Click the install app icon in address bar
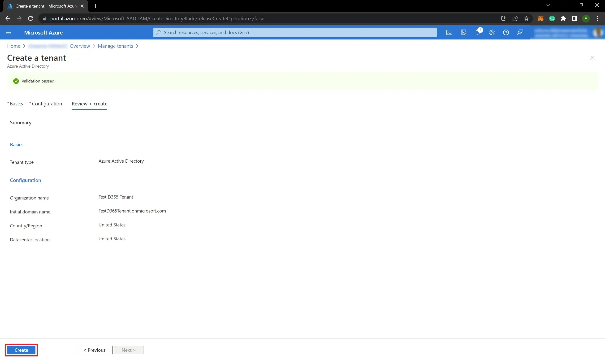 point(503,18)
